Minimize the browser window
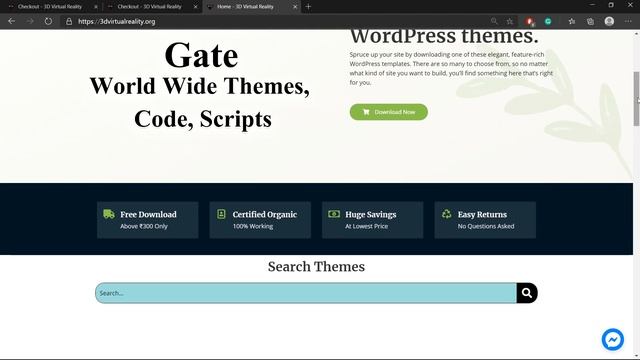Image resolution: width=640 pixels, height=360 pixels. [x=592, y=5]
